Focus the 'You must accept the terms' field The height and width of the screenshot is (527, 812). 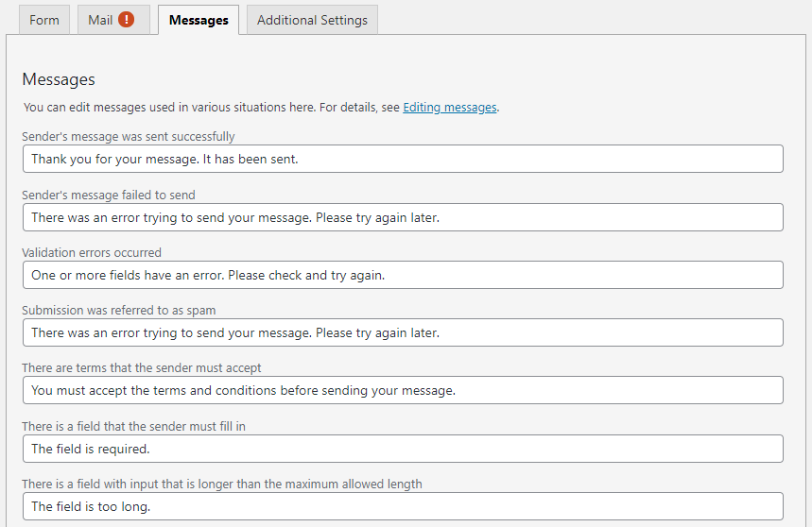[403, 390]
